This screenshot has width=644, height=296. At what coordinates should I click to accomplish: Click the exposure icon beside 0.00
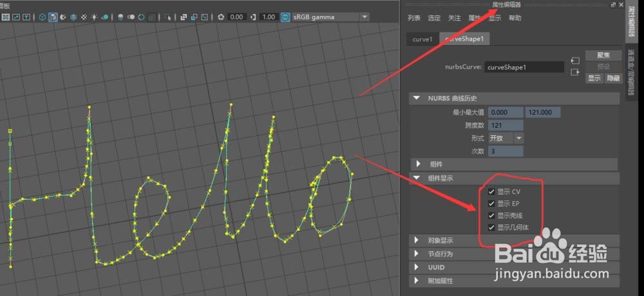point(221,17)
